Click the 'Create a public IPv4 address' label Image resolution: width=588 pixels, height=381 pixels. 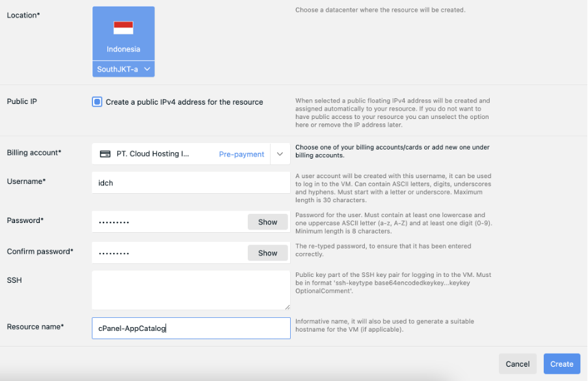pyautogui.click(x=184, y=102)
